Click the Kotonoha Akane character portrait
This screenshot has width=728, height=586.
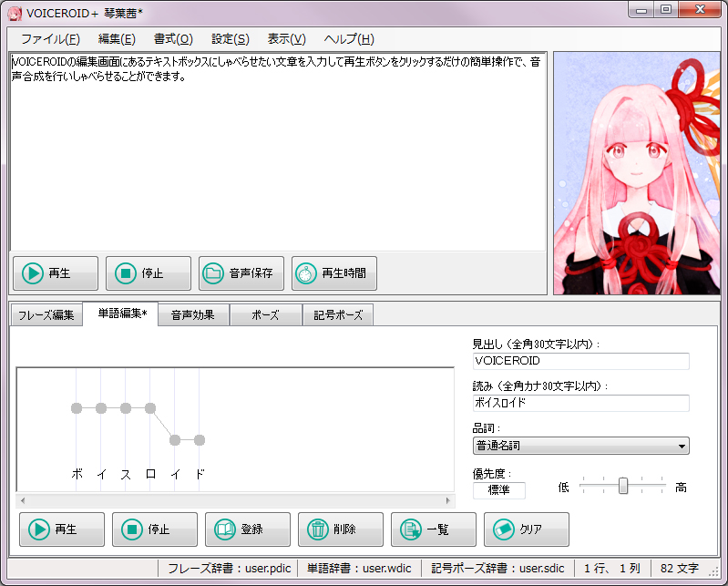(637, 173)
